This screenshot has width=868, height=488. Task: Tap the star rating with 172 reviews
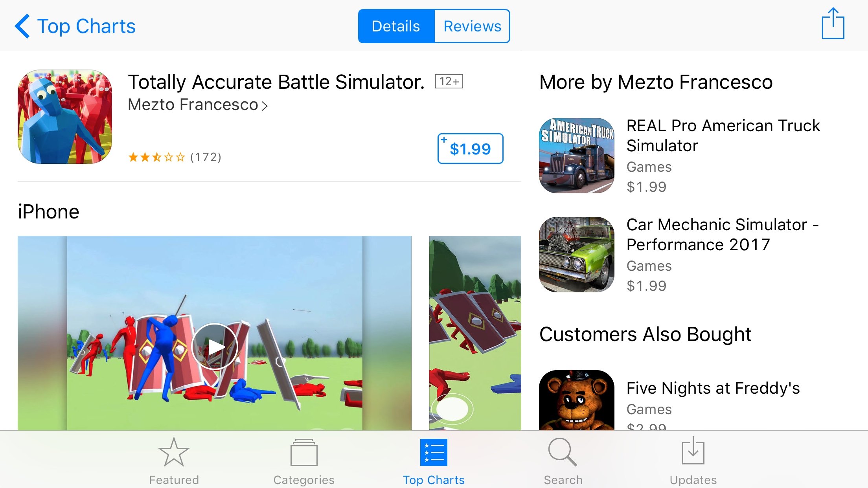click(175, 157)
